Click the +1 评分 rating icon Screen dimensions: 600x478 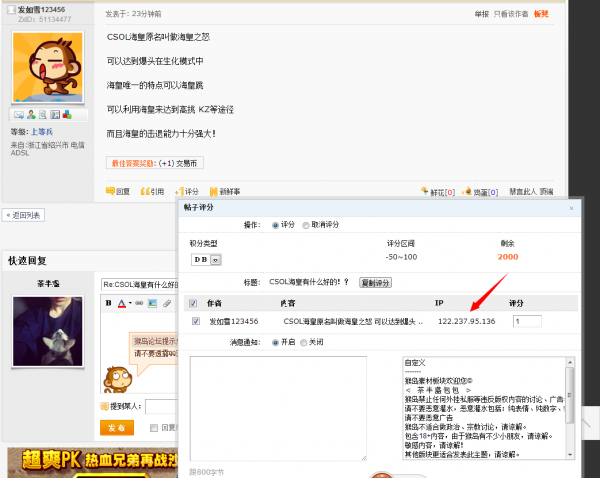coord(179,191)
